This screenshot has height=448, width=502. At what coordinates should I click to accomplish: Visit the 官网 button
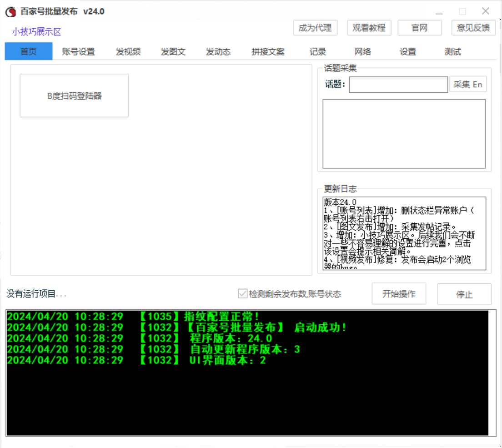[x=419, y=28]
